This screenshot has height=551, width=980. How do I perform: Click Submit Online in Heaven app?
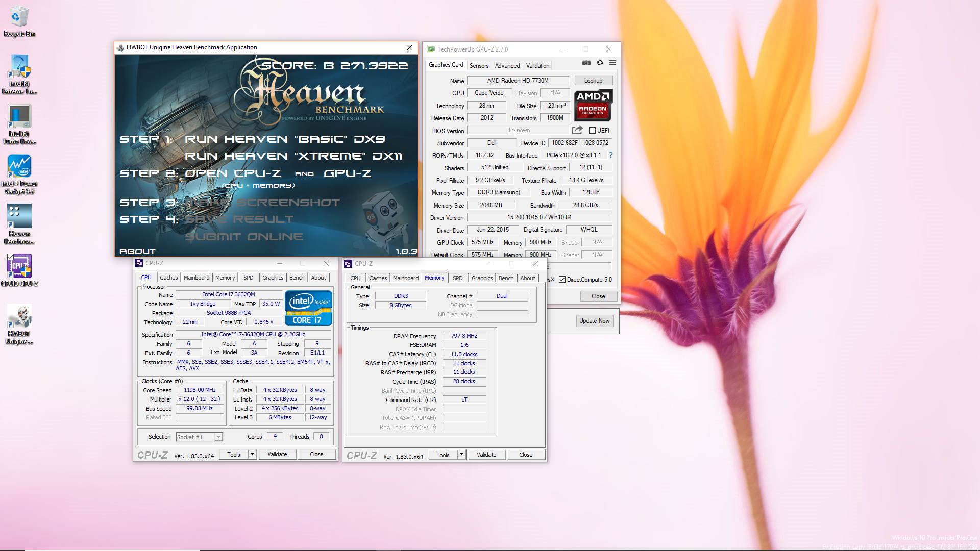[x=244, y=237]
